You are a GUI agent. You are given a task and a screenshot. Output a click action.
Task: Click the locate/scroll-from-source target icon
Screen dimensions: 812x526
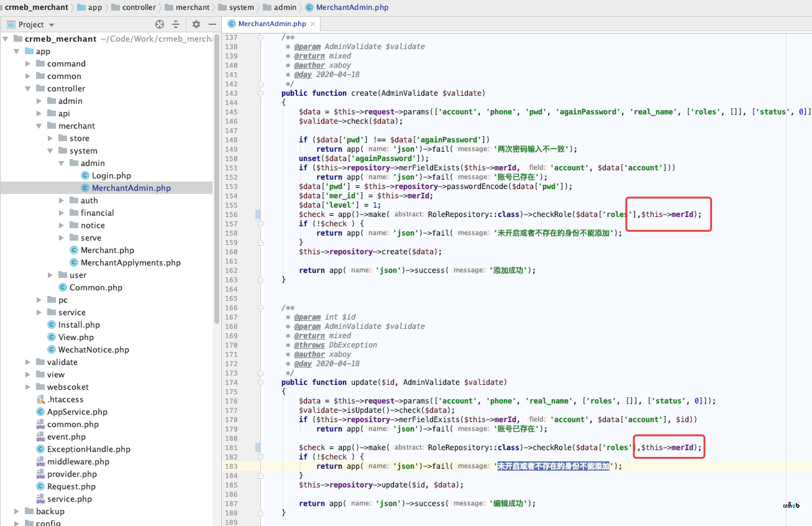pyautogui.click(x=160, y=24)
